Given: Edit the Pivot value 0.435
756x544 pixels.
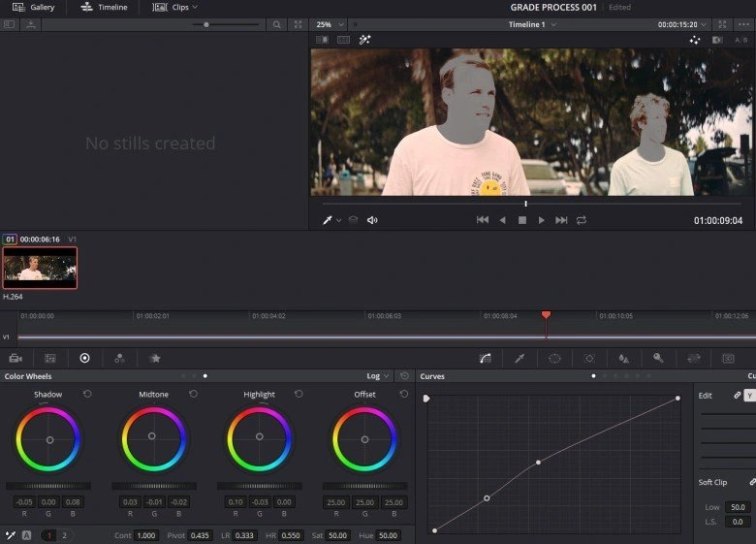Looking at the screenshot, I should click(x=200, y=535).
